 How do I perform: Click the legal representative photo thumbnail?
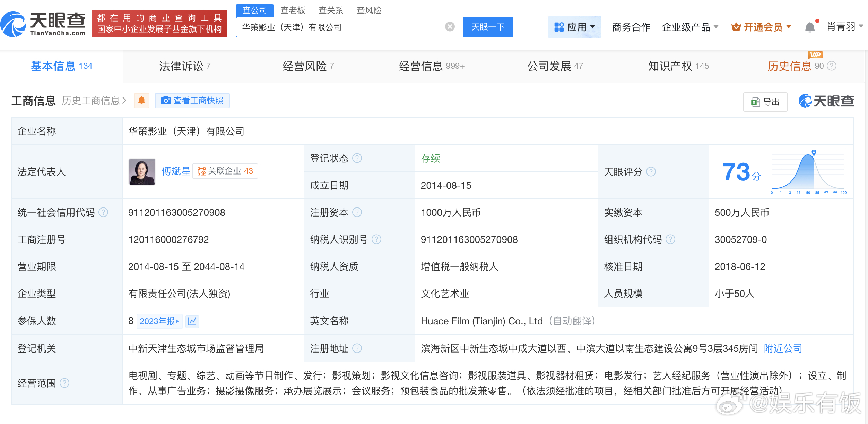[142, 172]
